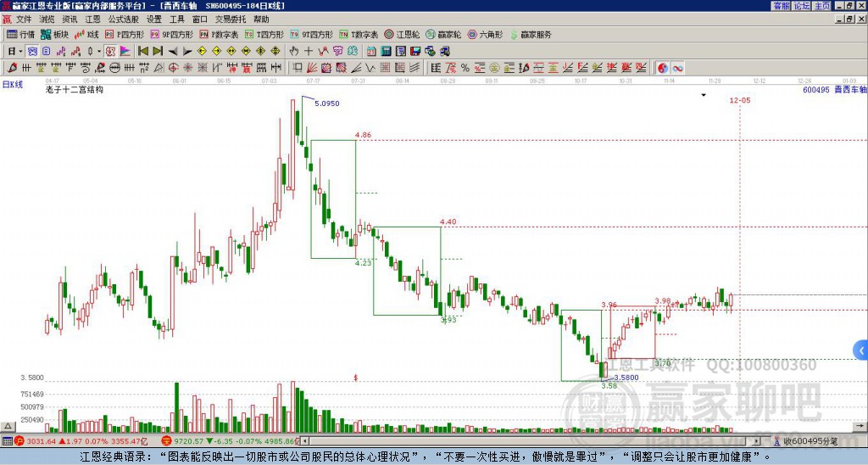
Task: Open the P数字表 tool
Action: (220, 34)
